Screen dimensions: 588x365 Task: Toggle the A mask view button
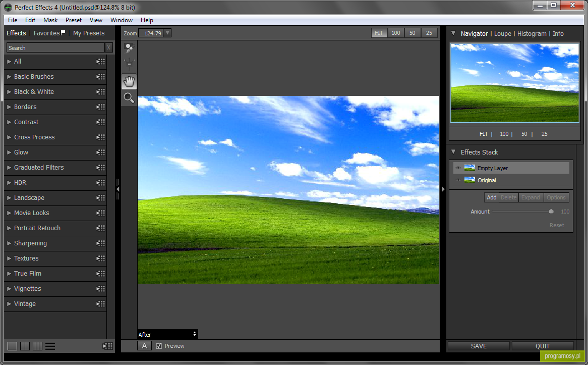[144, 346]
